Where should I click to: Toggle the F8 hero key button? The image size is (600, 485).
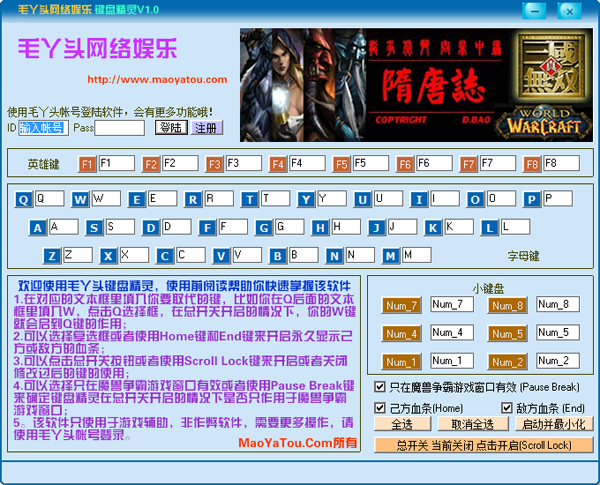(532, 164)
